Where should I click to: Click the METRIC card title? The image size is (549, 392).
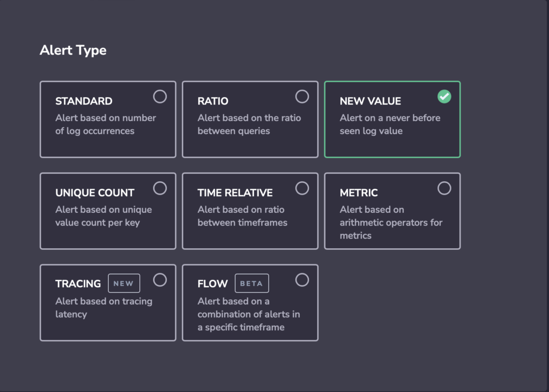pos(359,193)
